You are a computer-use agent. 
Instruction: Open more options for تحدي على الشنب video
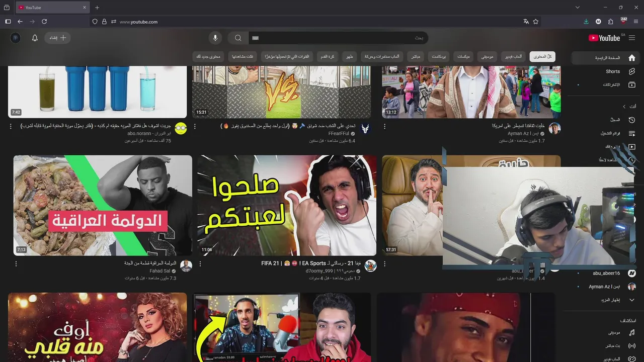point(195,126)
